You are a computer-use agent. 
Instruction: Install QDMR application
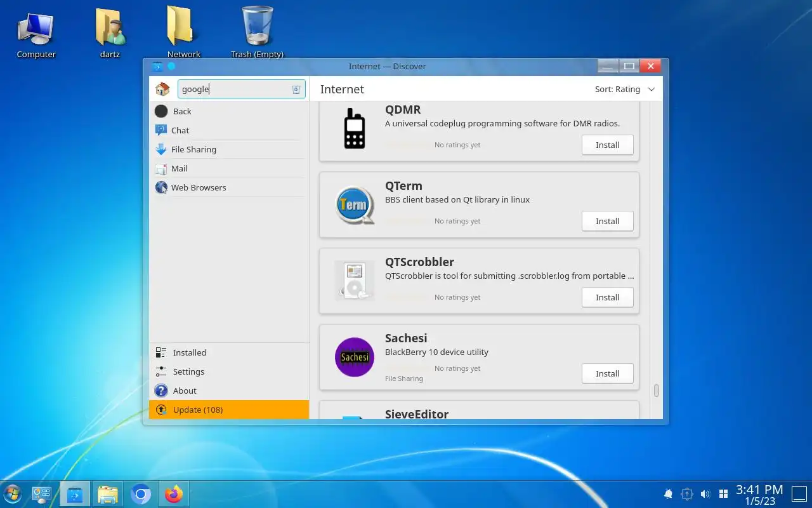(x=607, y=145)
